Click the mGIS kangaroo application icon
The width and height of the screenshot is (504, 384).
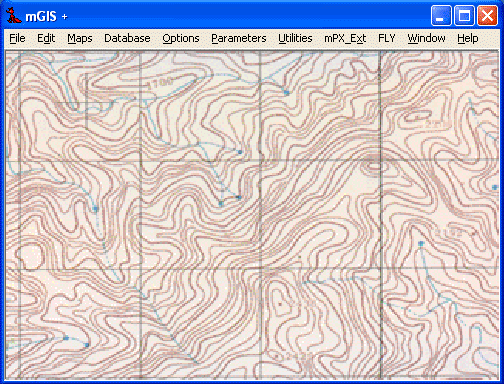13,15
